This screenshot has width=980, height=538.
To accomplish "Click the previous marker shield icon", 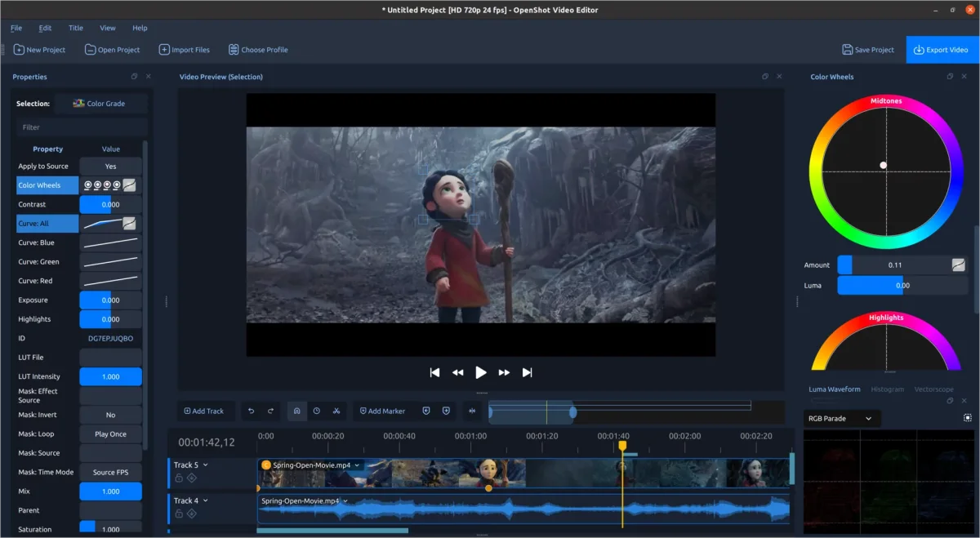I will coord(425,411).
